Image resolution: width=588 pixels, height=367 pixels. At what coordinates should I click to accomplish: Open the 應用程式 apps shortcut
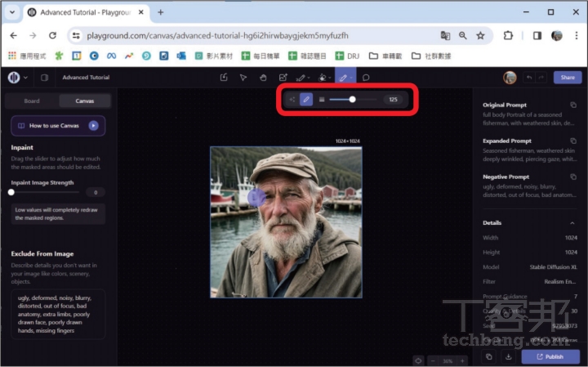point(27,56)
